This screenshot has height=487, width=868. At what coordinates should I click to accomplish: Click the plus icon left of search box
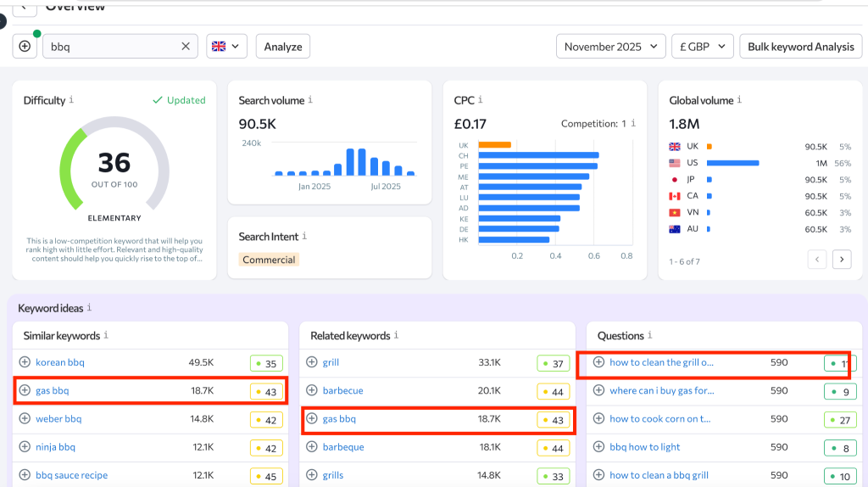[x=25, y=47]
